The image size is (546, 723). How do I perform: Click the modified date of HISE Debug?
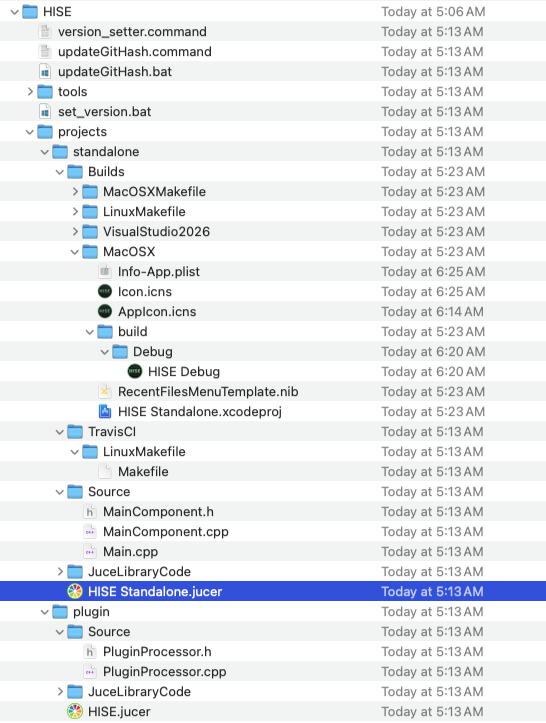click(x=433, y=372)
